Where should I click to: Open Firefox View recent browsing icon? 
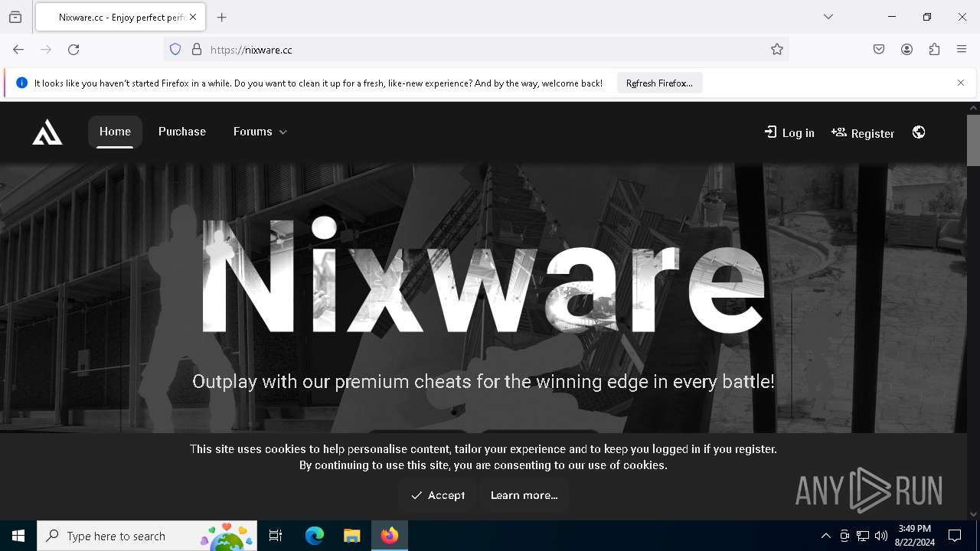[x=15, y=17]
